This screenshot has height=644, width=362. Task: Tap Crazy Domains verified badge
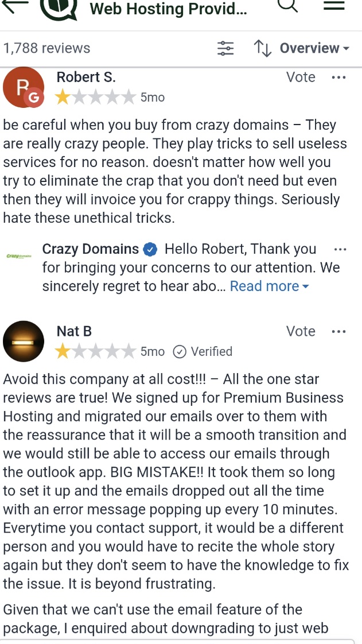click(150, 249)
